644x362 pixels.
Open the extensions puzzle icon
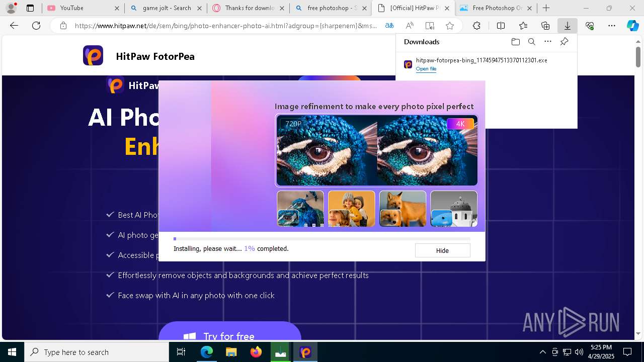click(476, 26)
